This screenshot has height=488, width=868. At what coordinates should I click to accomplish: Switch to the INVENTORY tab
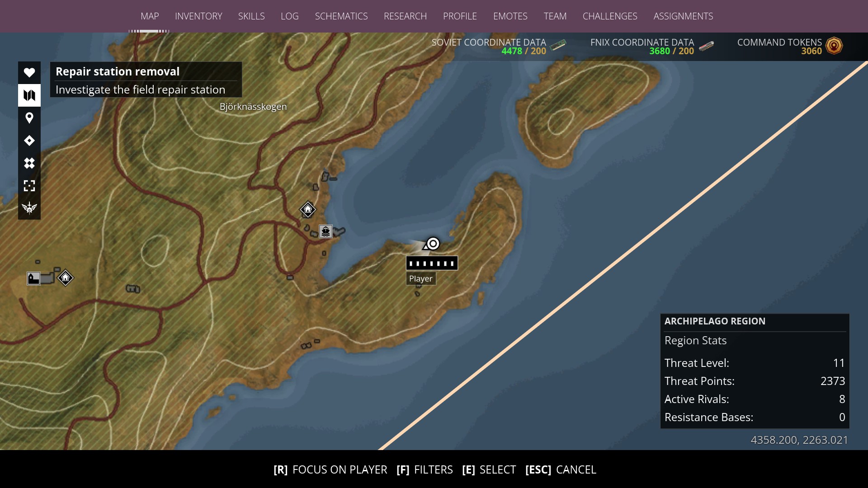tap(198, 16)
